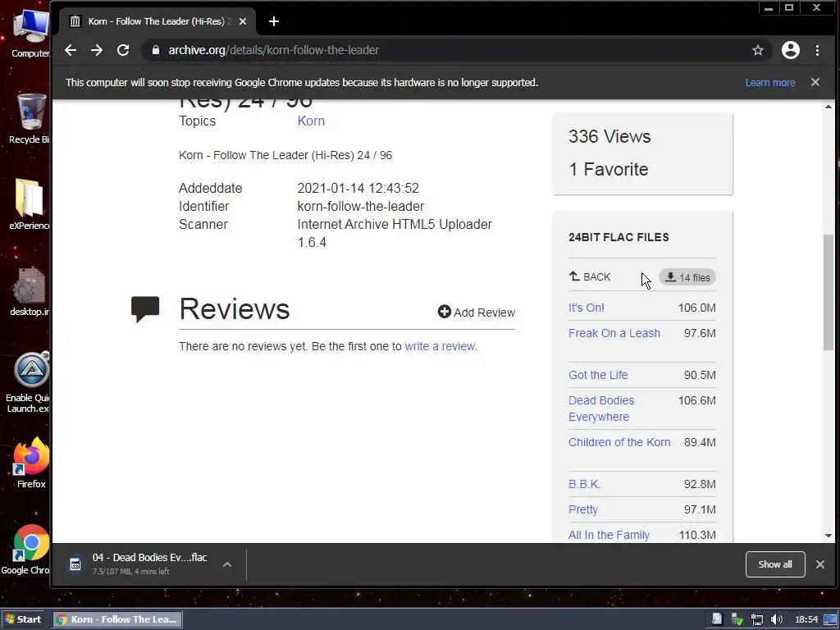Minimize the Chrome window
Screen dimensions: 840x630
769,7
